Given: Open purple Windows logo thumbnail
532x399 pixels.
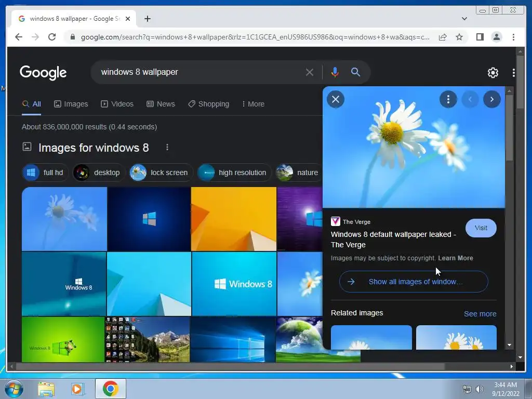Looking at the screenshot, I should click(x=300, y=219).
